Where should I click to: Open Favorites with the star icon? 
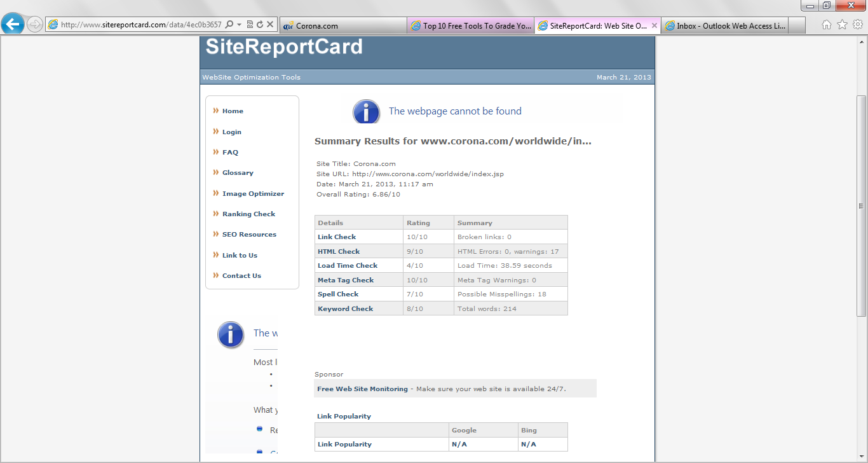[842, 25]
